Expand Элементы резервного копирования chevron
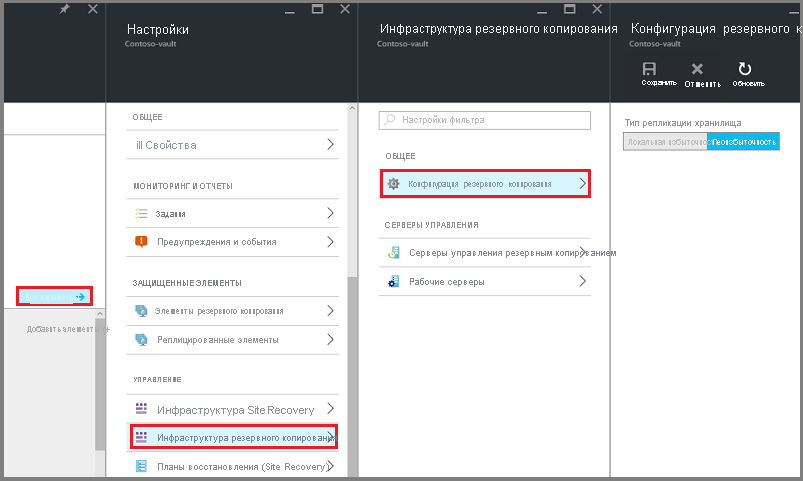The image size is (803, 481). 330,310
